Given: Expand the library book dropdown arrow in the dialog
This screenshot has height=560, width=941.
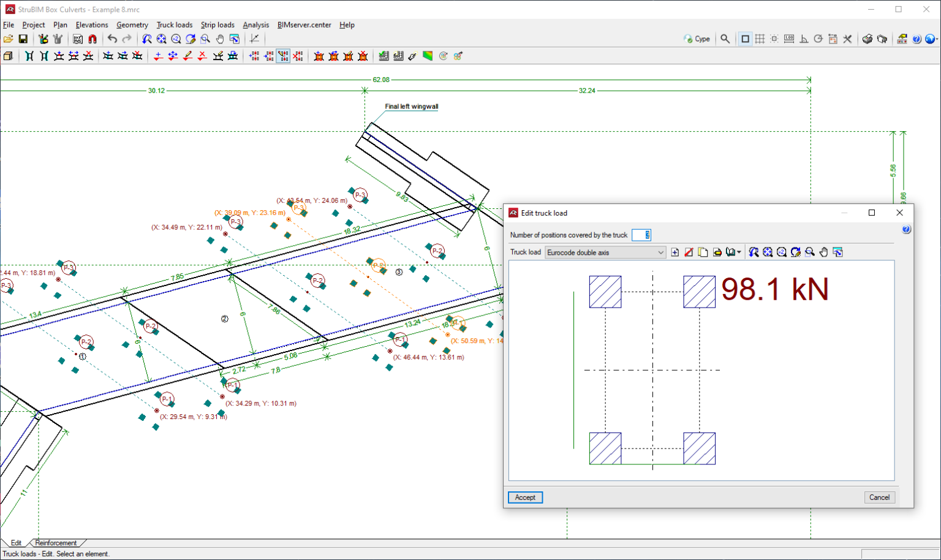Looking at the screenshot, I should pyautogui.click(x=739, y=252).
